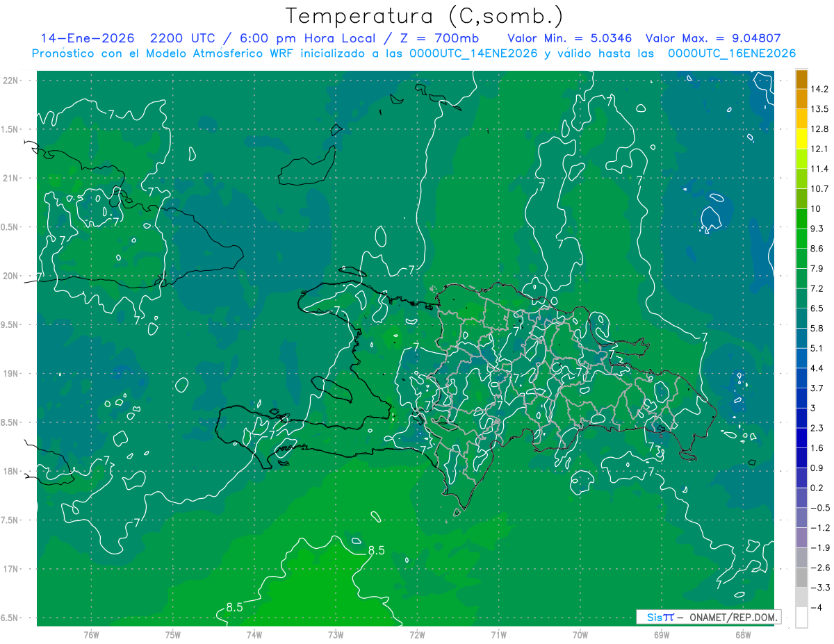The height and width of the screenshot is (644, 834).
Task: Click the "73W" longitude axis label
Action: [x=336, y=635]
